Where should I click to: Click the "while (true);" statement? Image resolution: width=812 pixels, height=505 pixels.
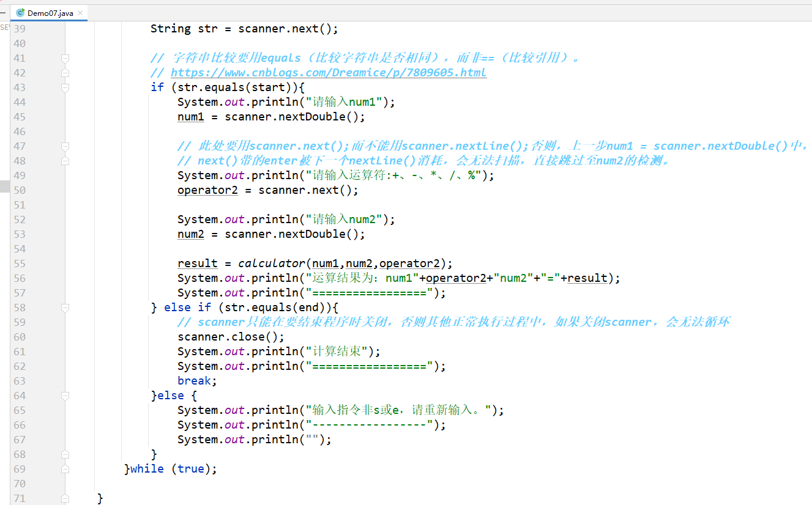click(x=174, y=469)
